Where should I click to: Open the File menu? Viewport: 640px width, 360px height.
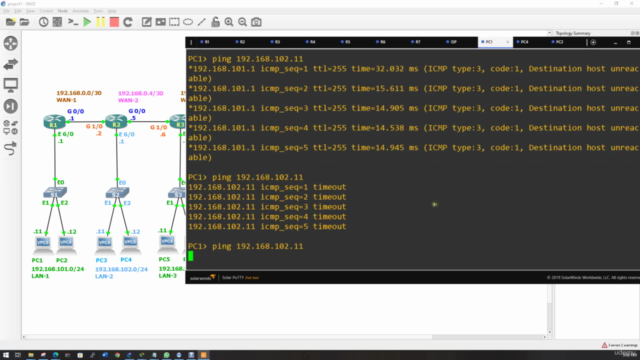(7, 11)
